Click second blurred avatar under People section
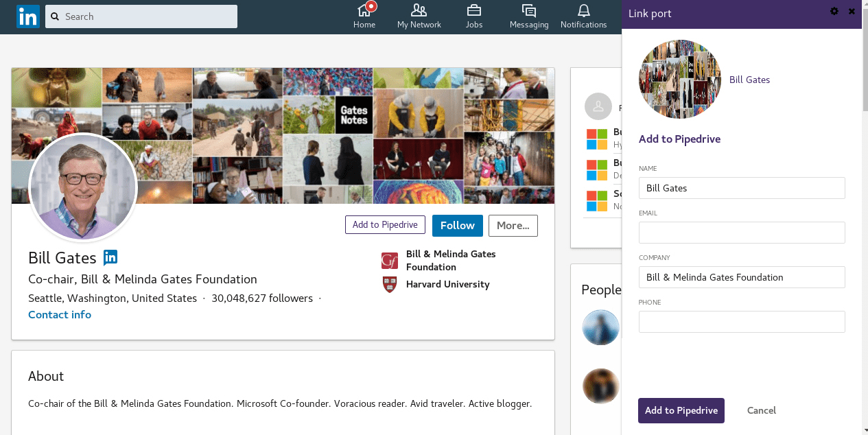Image resolution: width=868 pixels, height=435 pixels. [x=601, y=386]
